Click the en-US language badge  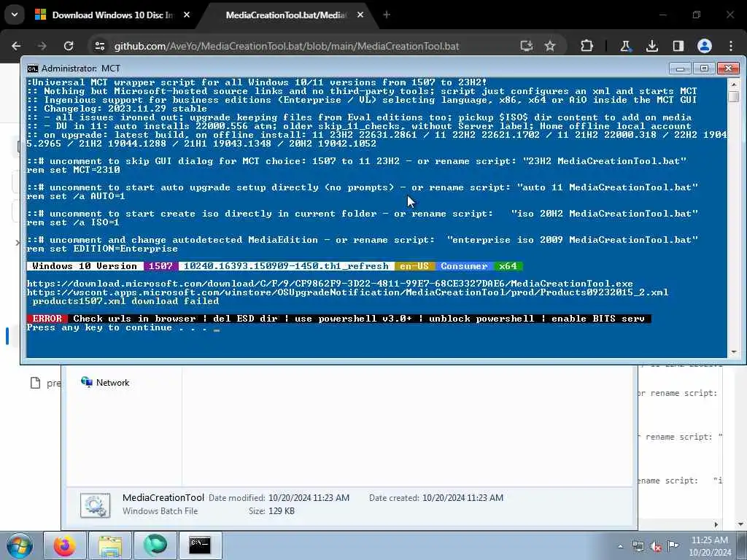414,266
